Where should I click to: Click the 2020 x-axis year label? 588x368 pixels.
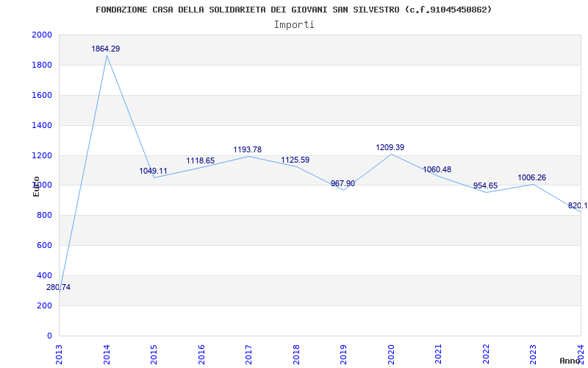tap(391, 354)
